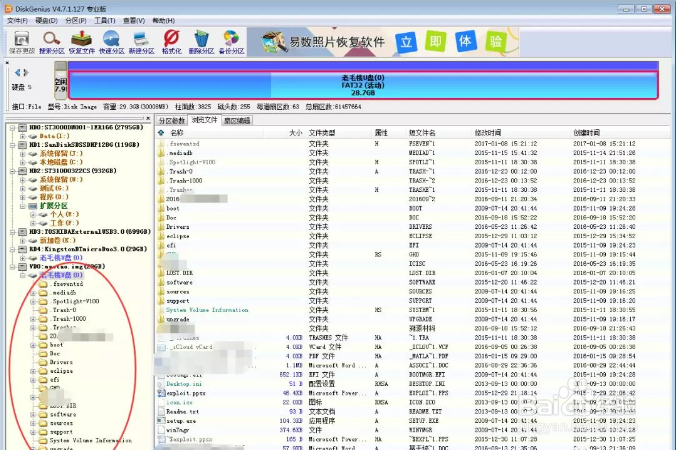Viewport: 676px width, 450px height.
Task: Select the Desktop.ini file row
Action: tap(414, 384)
